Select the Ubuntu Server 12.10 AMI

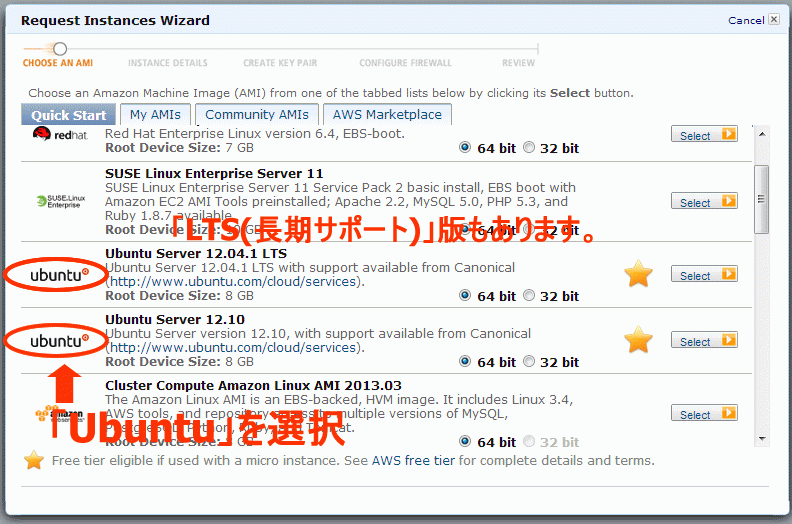coord(704,340)
